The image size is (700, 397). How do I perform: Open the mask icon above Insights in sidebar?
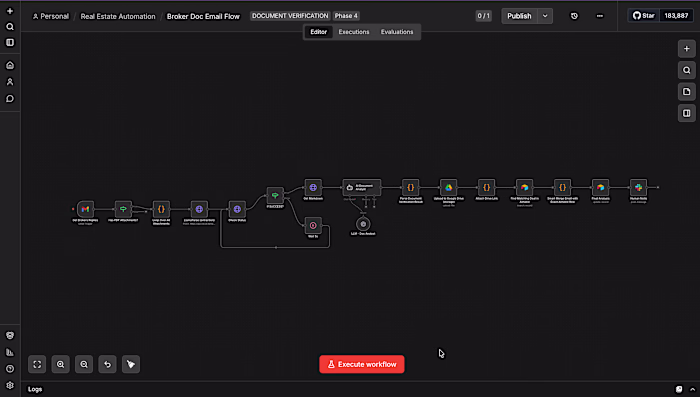coord(10,335)
